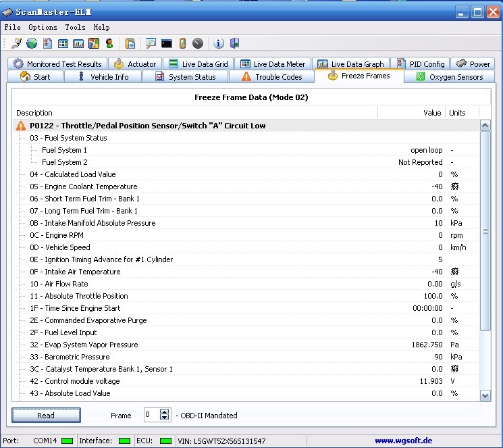
Task: Click the clipboard report toolbar icon
Action: pyautogui.click(x=130, y=43)
